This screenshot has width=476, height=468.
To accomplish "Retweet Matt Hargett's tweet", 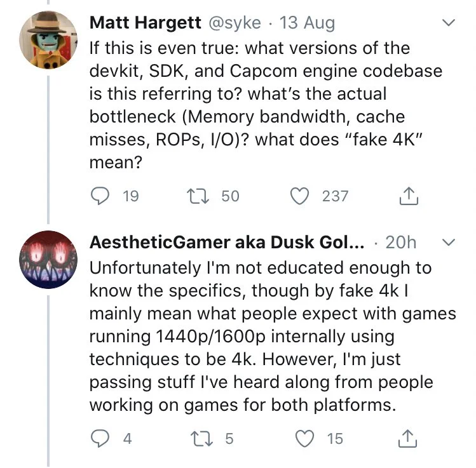I will tap(198, 196).
